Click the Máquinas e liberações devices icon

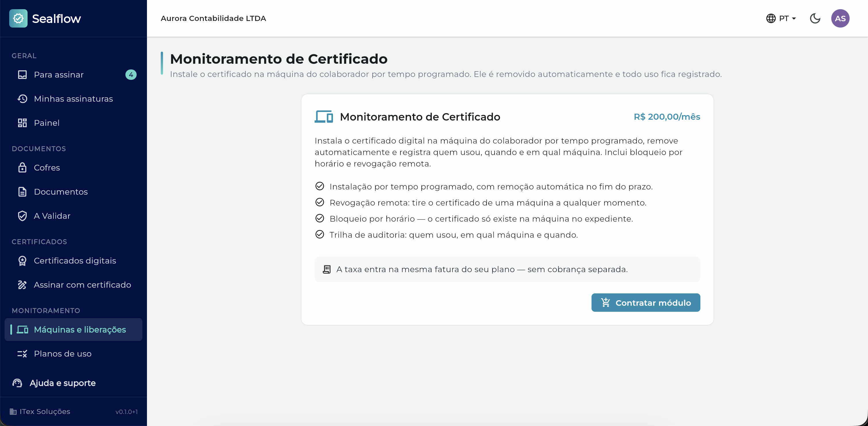(x=22, y=330)
